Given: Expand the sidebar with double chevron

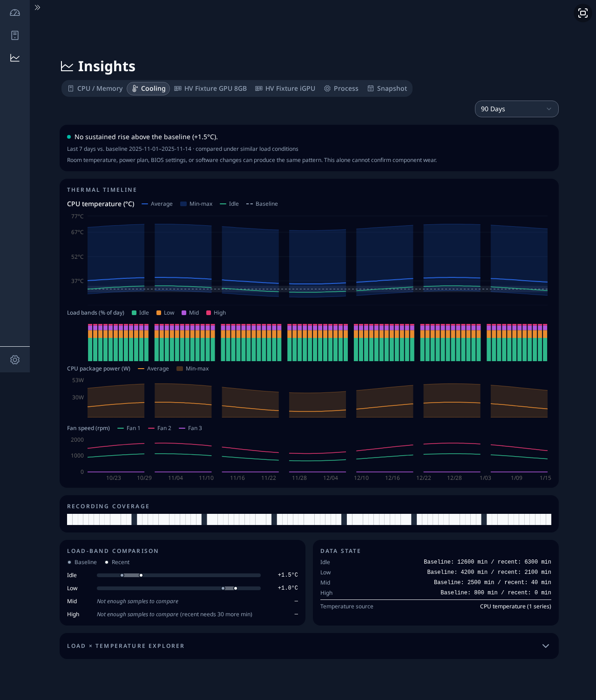Looking at the screenshot, I should tap(37, 7).
